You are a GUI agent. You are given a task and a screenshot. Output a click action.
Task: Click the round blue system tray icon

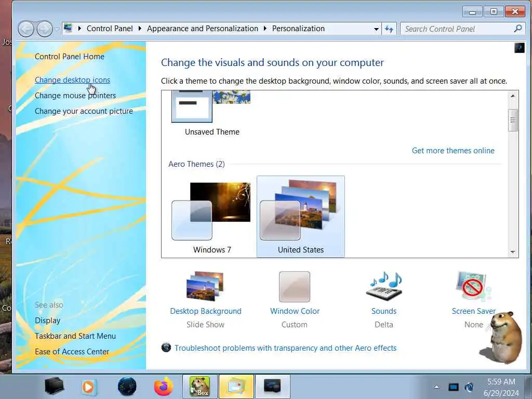469,387
